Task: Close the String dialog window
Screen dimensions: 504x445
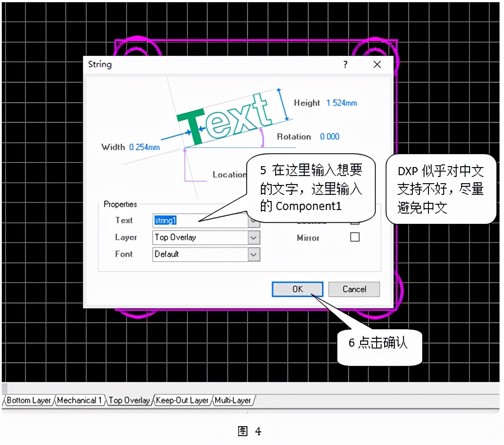Action: click(377, 64)
